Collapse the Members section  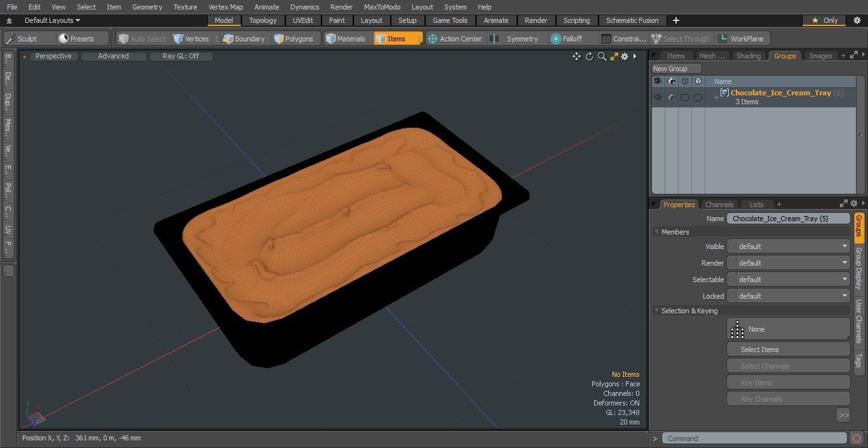(656, 232)
